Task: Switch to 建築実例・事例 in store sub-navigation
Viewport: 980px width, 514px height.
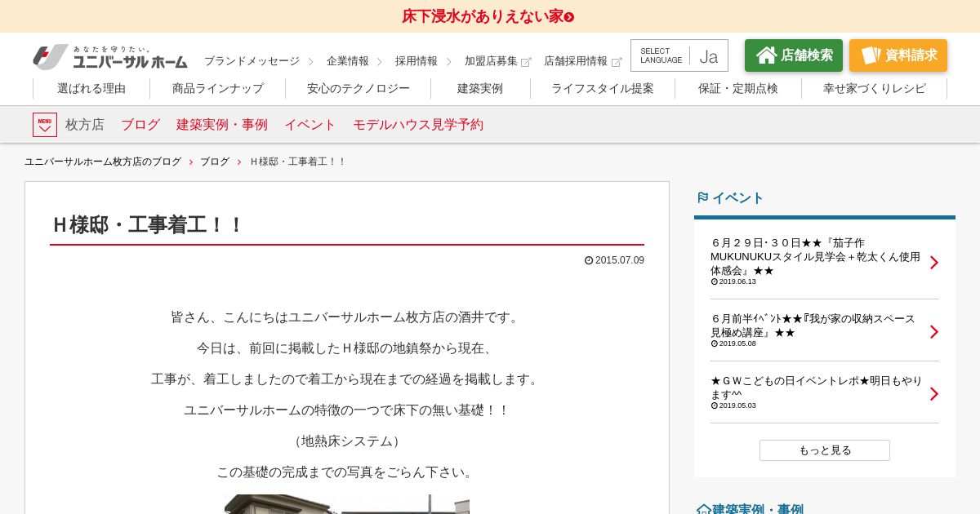Action: 222,125
